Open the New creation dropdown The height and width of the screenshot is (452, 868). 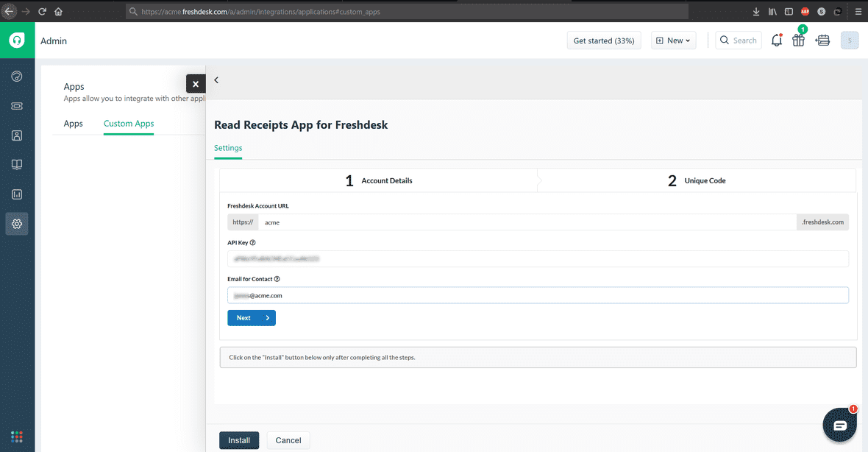click(x=672, y=40)
